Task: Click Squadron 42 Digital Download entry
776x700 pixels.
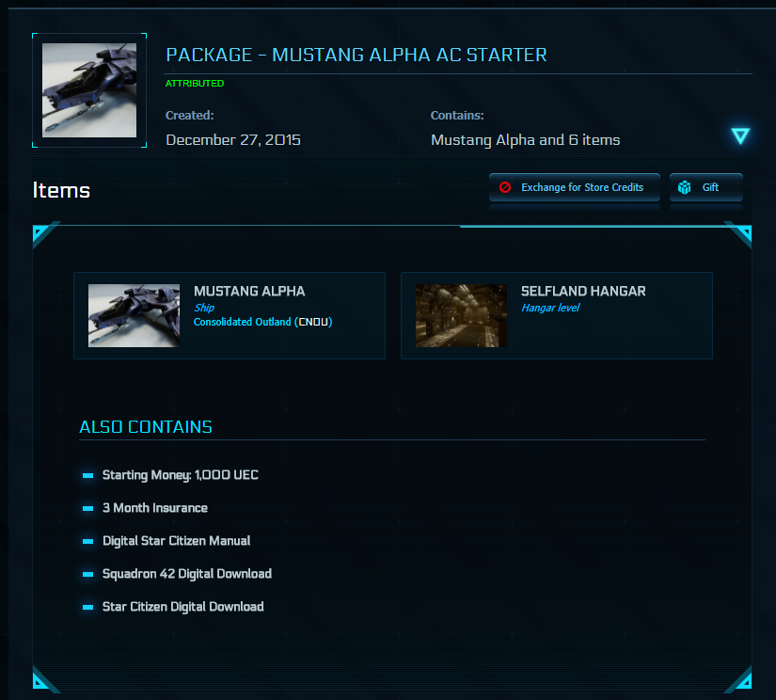Action: tap(186, 574)
